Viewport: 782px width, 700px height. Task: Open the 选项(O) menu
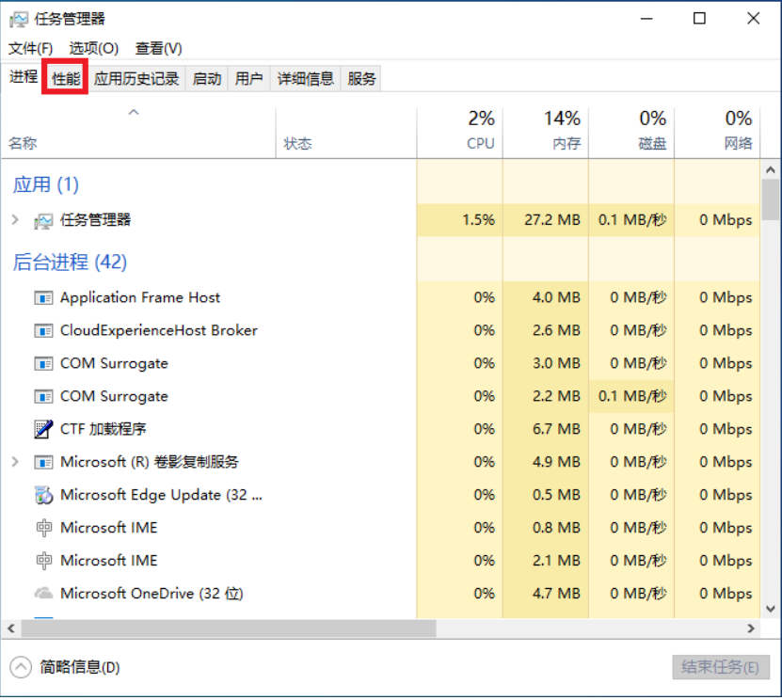(x=94, y=48)
